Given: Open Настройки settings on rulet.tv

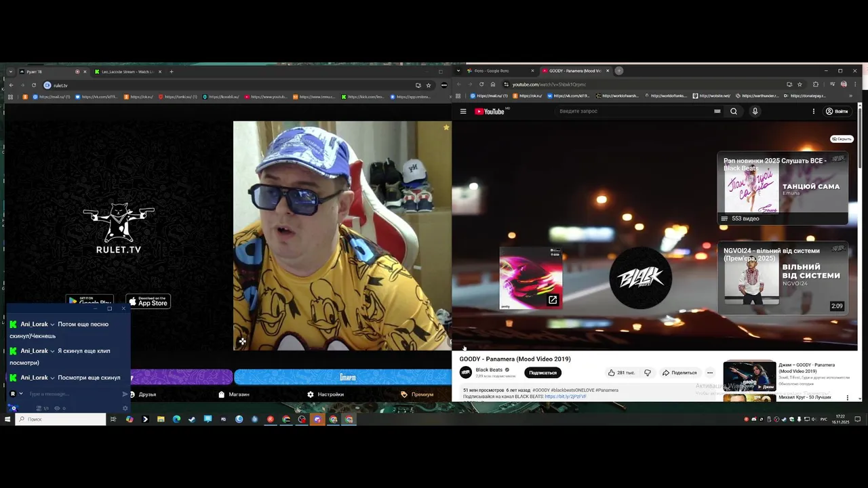Looking at the screenshot, I should point(325,394).
